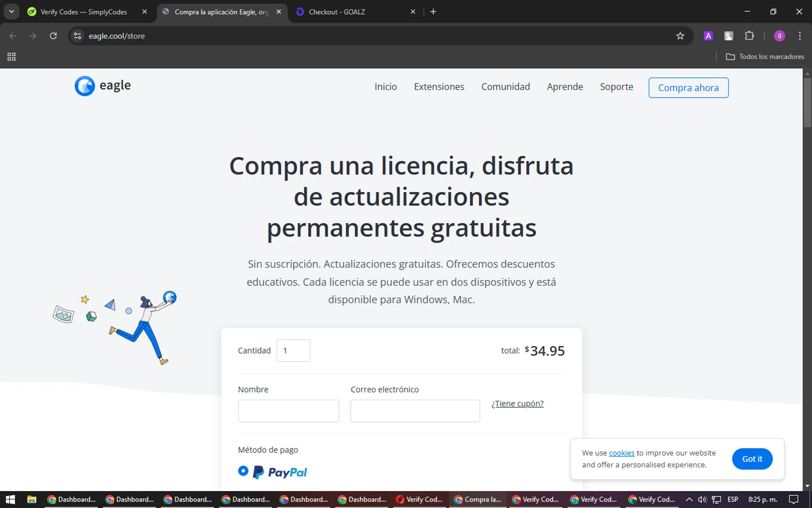Open Extensiones in site navigation
The image size is (812, 508).
pos(439,87)
